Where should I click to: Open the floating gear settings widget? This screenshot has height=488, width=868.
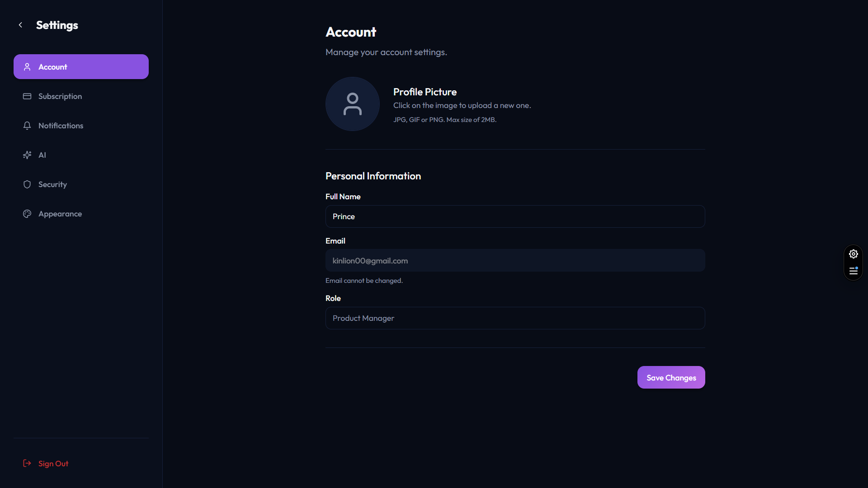tap(853, 254)
